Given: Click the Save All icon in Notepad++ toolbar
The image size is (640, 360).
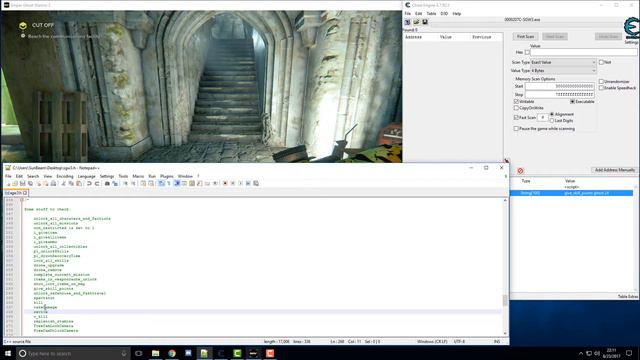Looking at the screenshot, I should click(x=31, y=184).
